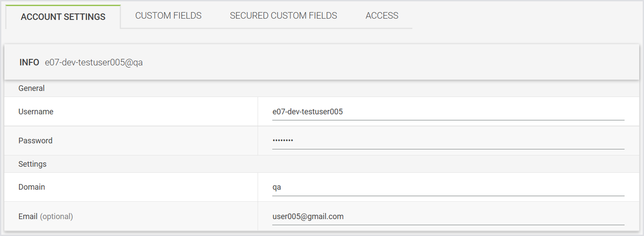Click the Domain row label

pos(32,187)
